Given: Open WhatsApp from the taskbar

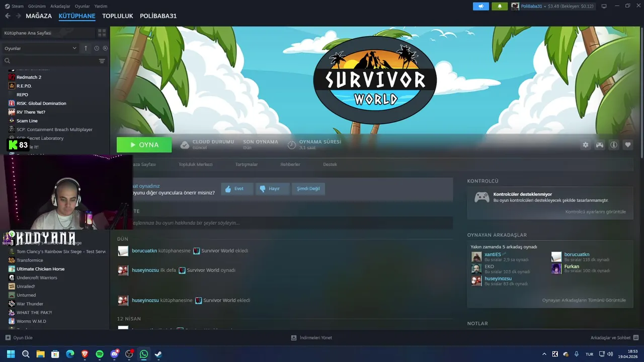Looking at the screenshot, I should point(144,354).
